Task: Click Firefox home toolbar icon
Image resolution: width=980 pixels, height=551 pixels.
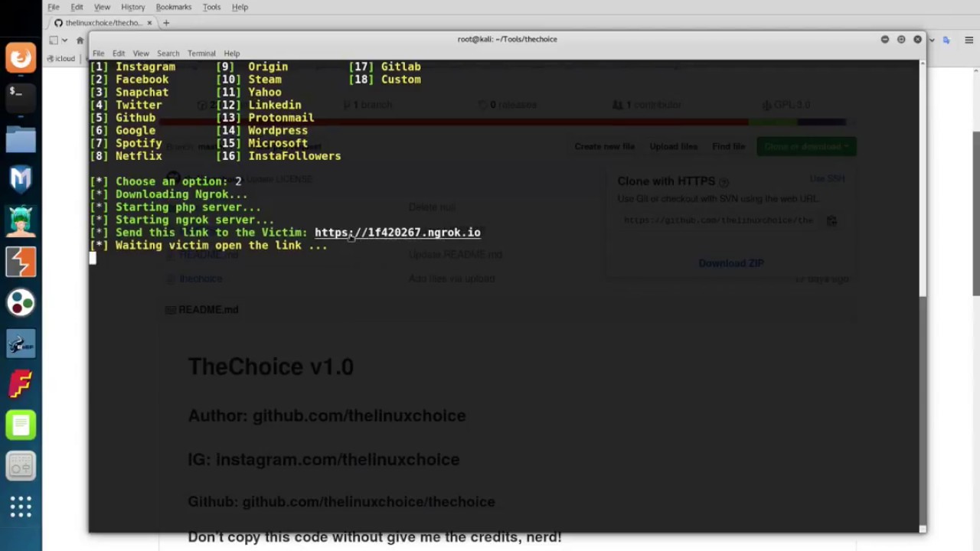Action: pos(80,40)
